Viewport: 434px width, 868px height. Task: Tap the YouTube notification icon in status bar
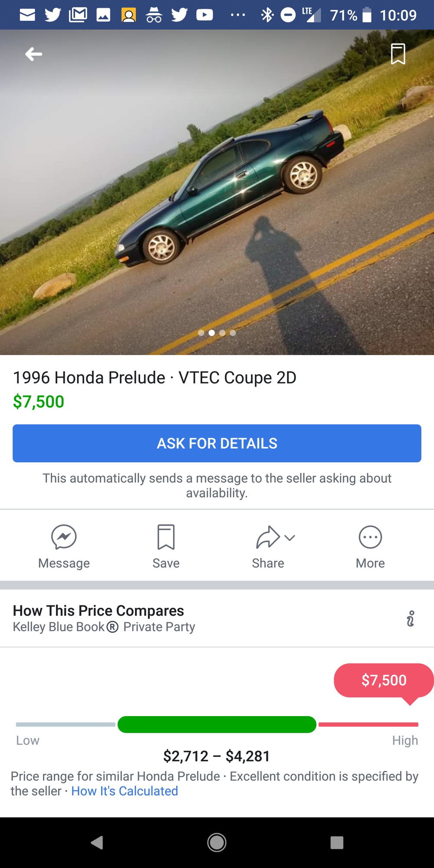coord(205,15)
